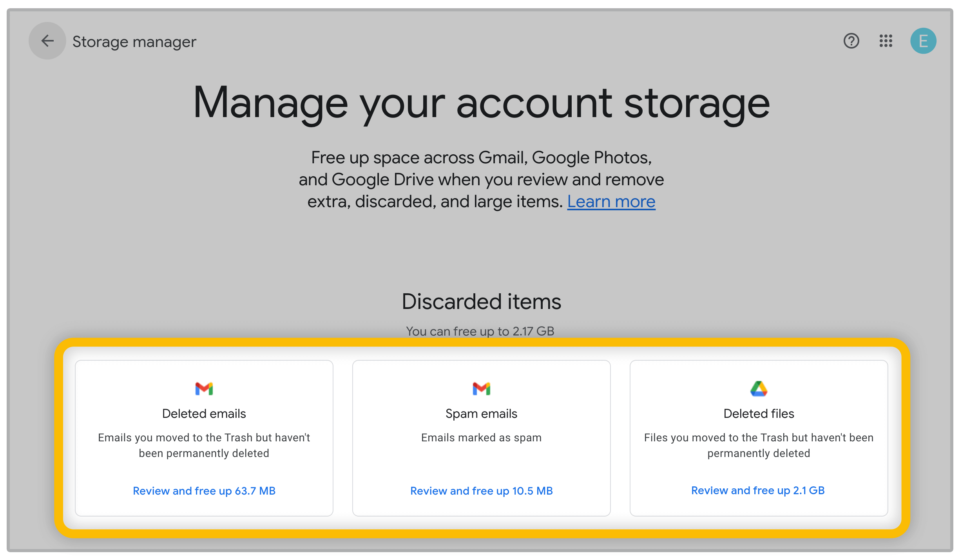This screenshot has height=560, width=960.
Task: Click the Manage your account storage headline
Action: tap(481, 103)
